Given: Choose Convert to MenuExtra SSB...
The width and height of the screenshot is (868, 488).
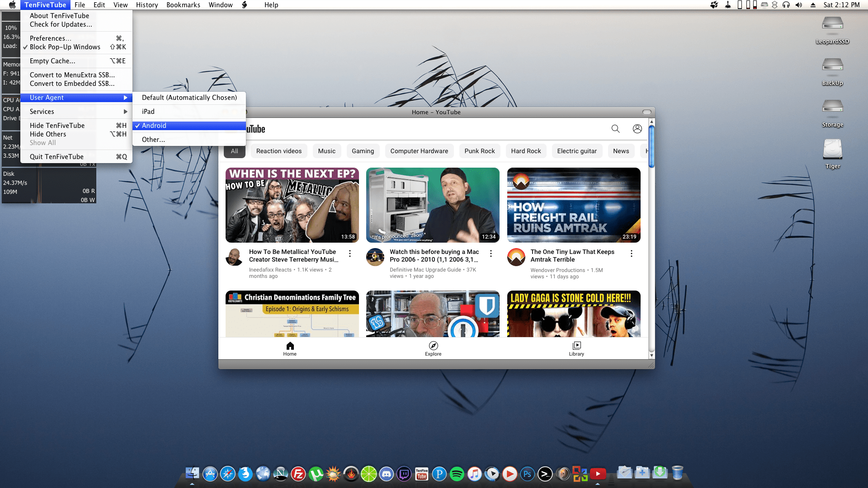Looking at the screenshot, I should click(x=76, y=75).
